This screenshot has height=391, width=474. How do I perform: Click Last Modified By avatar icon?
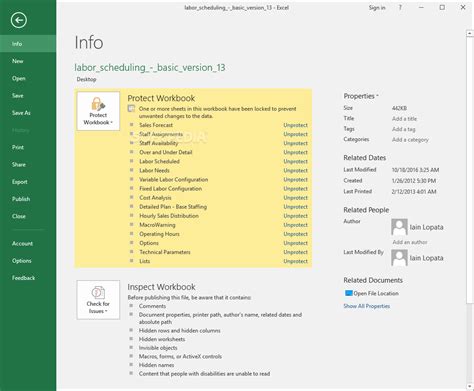(399, 258)
